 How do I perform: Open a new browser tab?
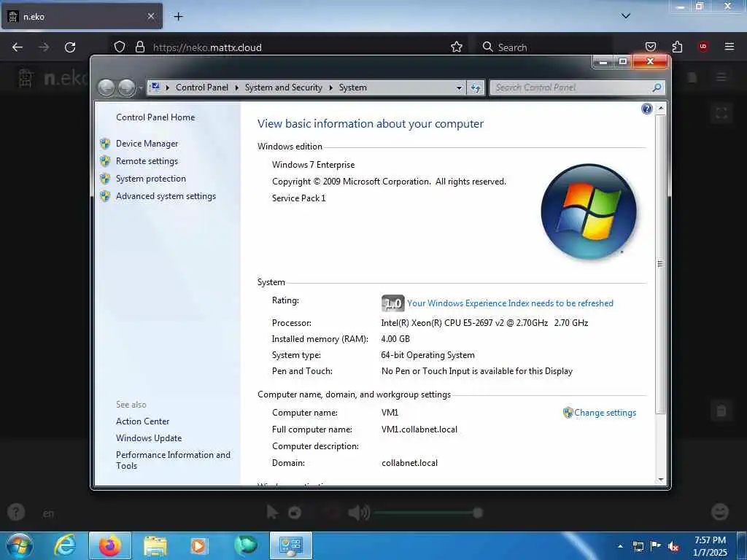click(178, 17)
